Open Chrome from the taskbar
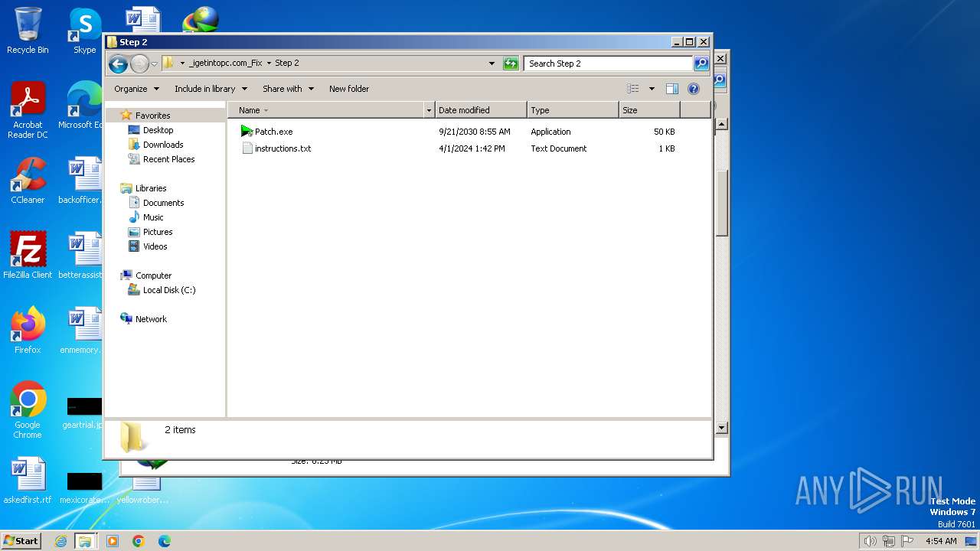Screen dimensions: 980x551 139,541
